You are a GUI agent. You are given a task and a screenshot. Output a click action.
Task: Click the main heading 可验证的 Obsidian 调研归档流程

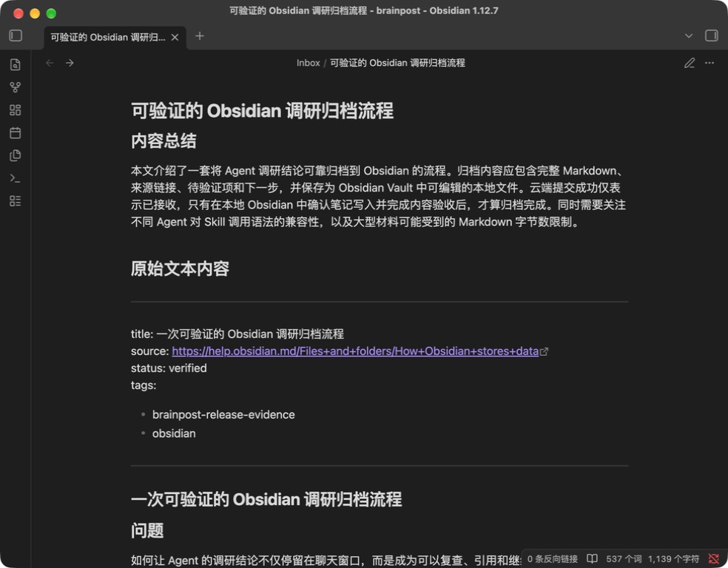tap(263, 111)
